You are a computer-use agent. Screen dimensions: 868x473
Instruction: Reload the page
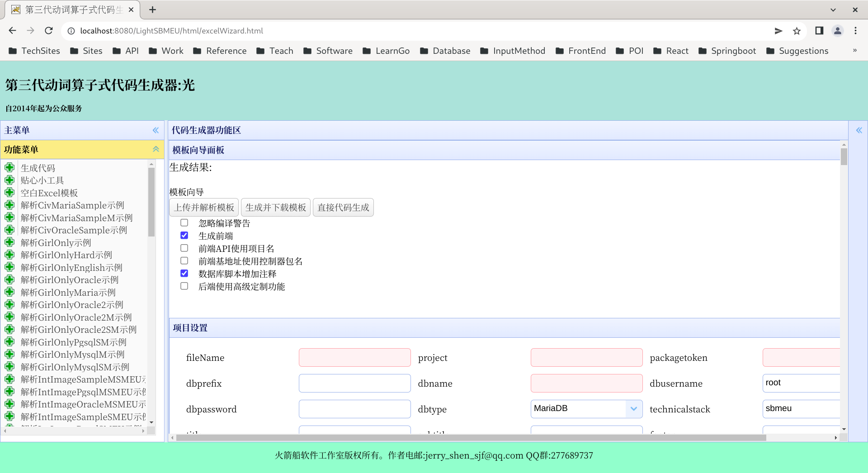pos(49,31)
